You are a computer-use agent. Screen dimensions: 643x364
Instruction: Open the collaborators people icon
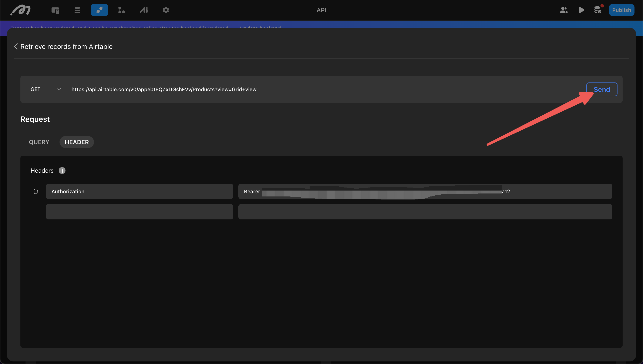[564, 10]
